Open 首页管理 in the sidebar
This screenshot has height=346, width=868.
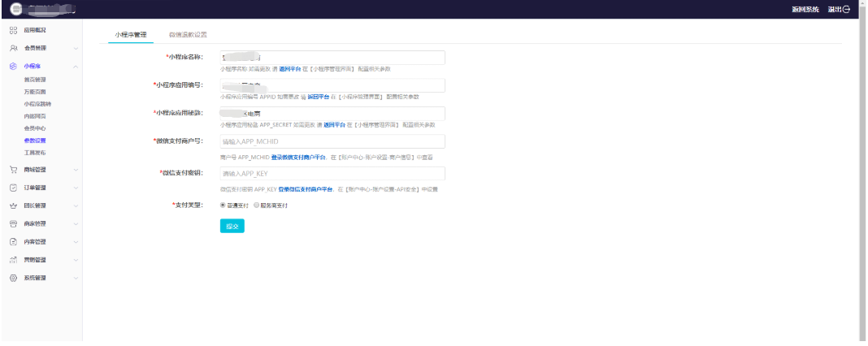(x=35, y=80)
